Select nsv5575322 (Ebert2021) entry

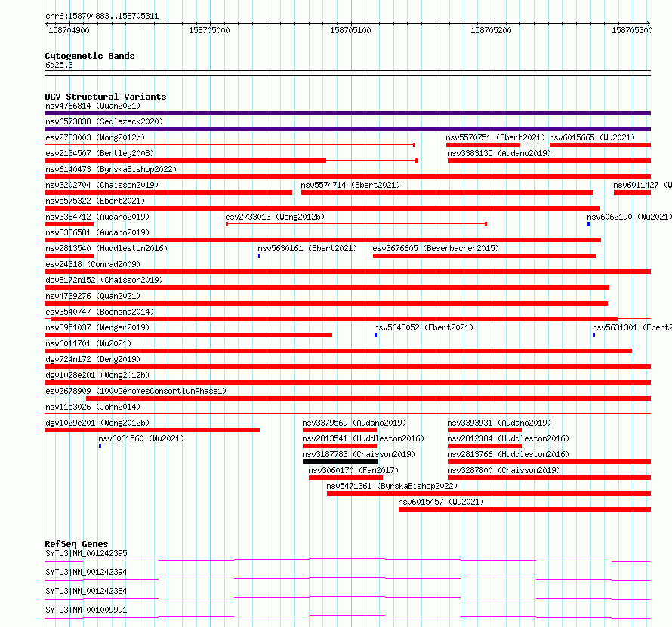[x=95, y=201]
